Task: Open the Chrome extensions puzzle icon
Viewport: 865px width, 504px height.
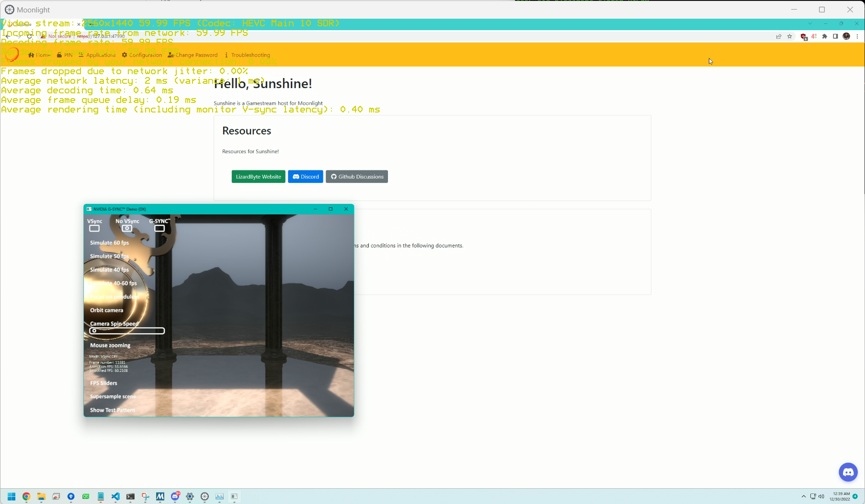Action: pos(825,36)
